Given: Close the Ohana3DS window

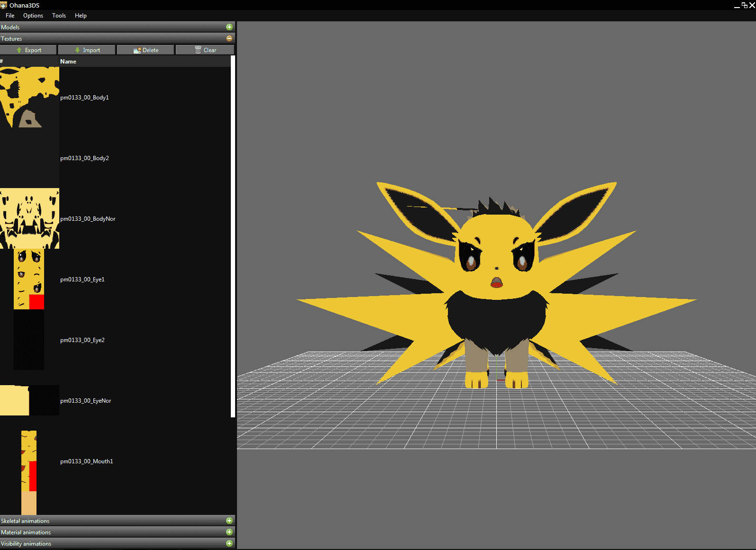Looking at the screenshot, I should [x=752, y=5].
